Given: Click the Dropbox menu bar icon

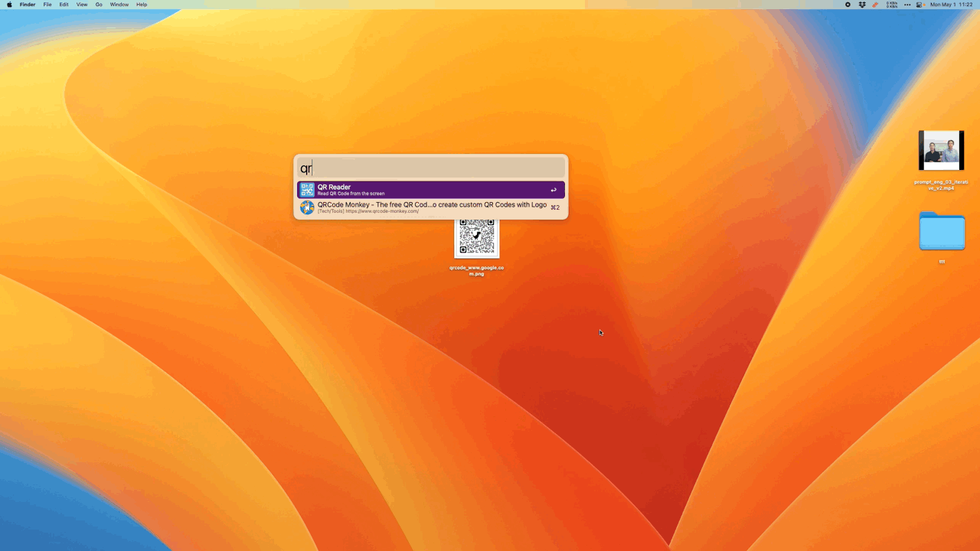Looking at the screenshot, I should pyautogui.click(x=862, y=5).
